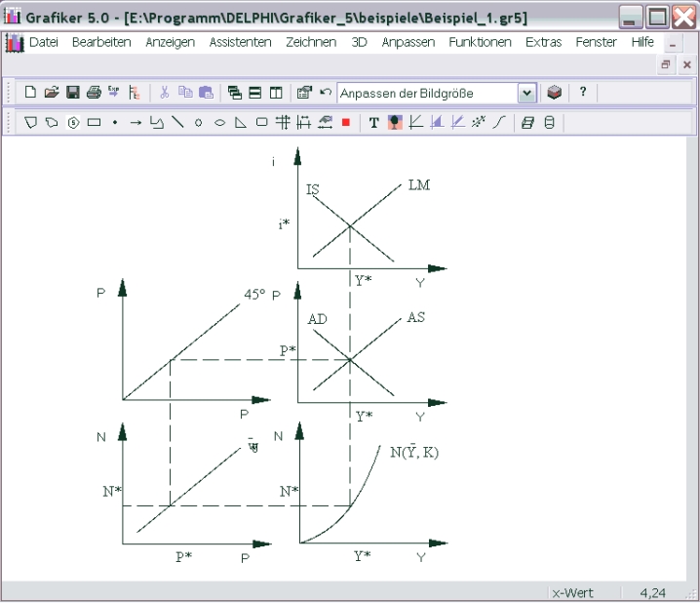Toggle the vertical split window layout
Viewport: 700px width, 603px height.
tap(276, 93)
